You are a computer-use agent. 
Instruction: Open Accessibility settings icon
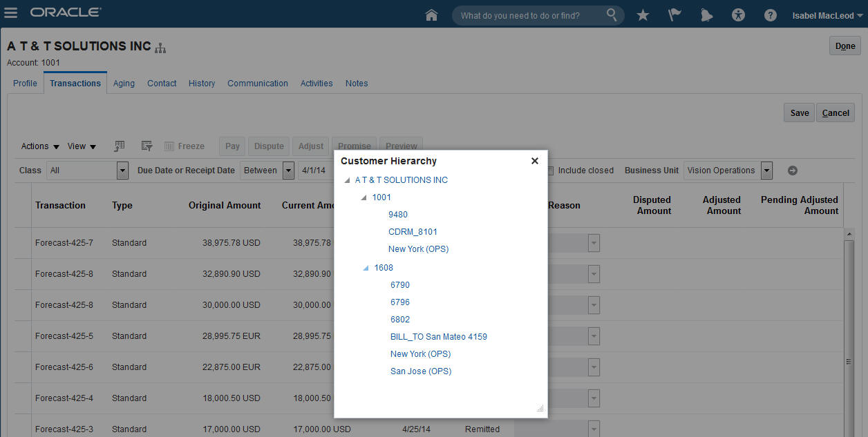[738, 15]
